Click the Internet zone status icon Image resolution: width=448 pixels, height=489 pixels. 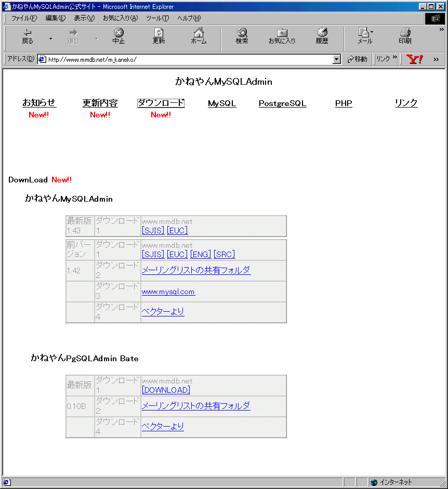[374, 482]
